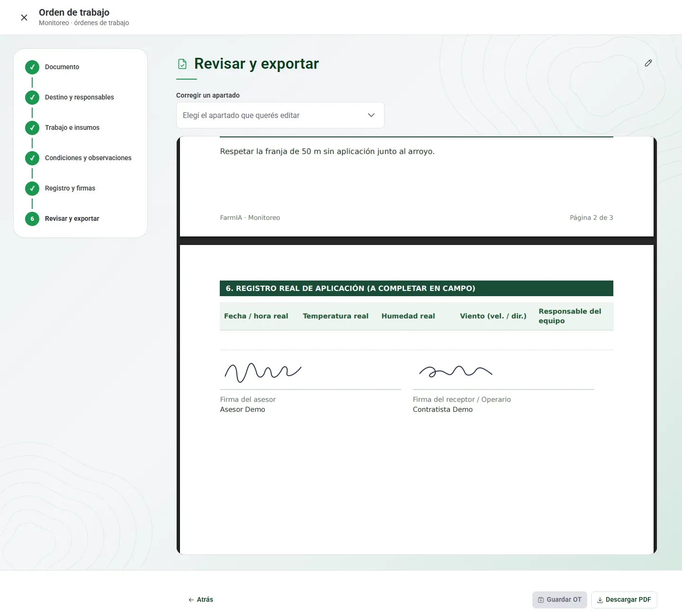Go back with the Atrás button
Screen dimensions: 682x616
pyautogui.click(x=201, y=599)
